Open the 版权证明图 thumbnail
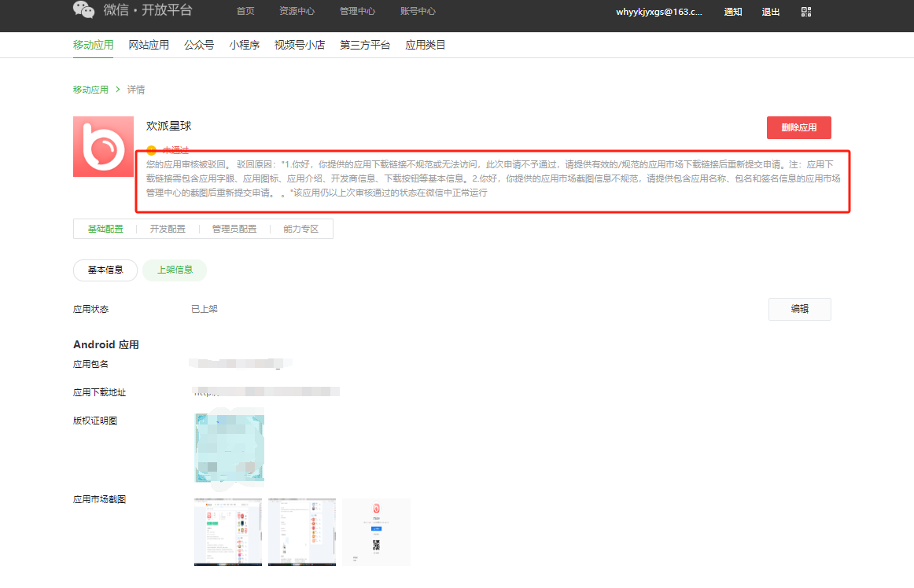Image resolution: width=914 pixels, height=588 pixels. coord(230,447)
